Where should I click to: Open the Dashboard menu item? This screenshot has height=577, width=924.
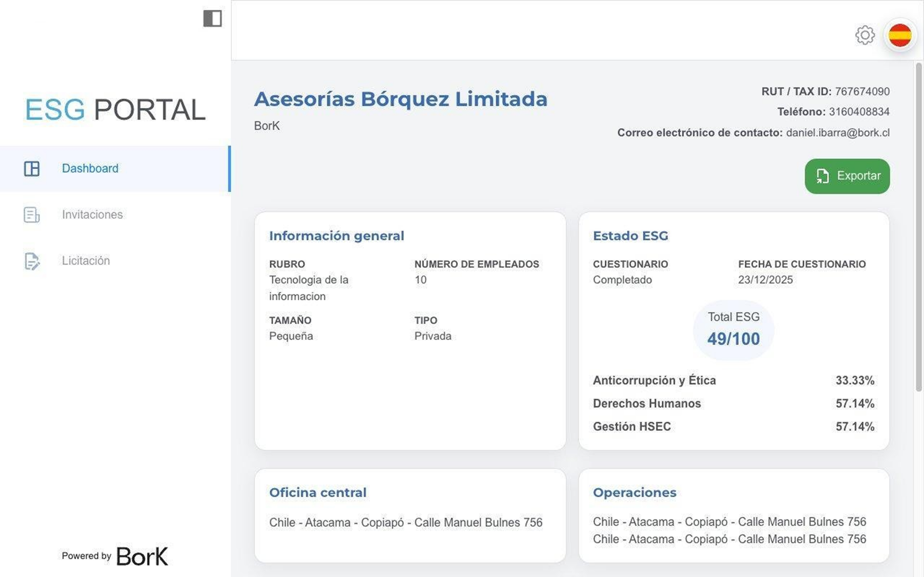(x=90, y=169)
